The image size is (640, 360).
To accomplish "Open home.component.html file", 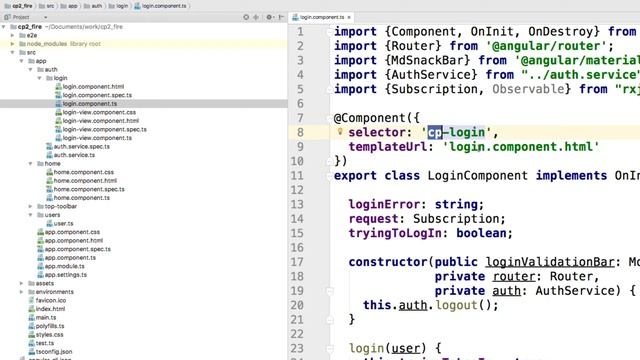I will [x=82, y=180].
